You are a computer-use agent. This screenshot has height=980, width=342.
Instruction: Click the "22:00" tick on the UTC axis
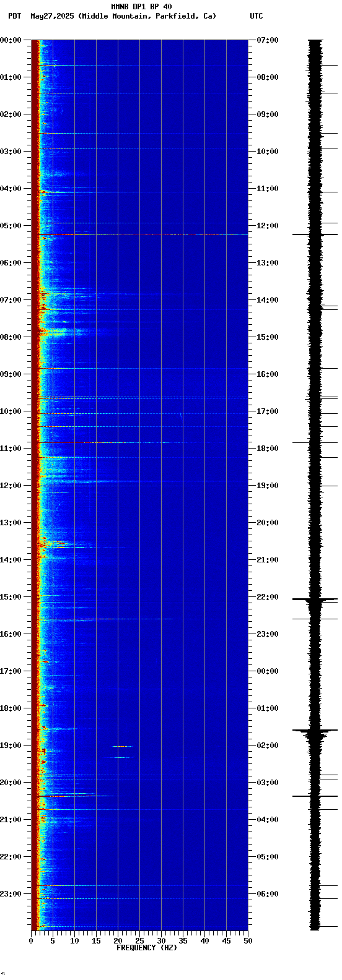click(x=268, y=597)
